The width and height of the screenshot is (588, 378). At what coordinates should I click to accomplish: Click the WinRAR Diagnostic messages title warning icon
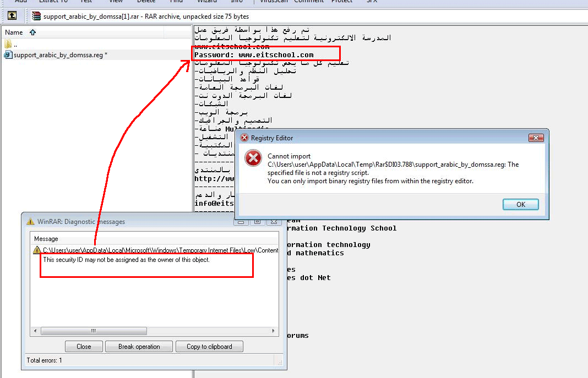pos(30,222)
